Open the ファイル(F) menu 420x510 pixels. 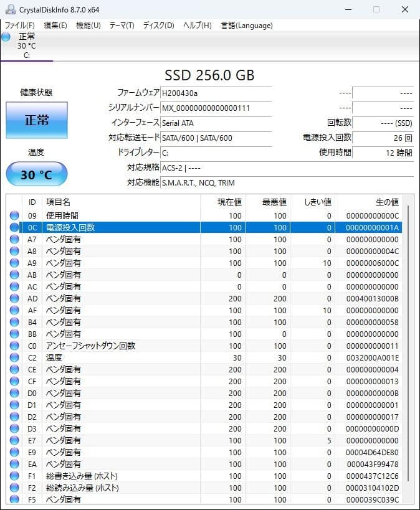coord(19,26)
